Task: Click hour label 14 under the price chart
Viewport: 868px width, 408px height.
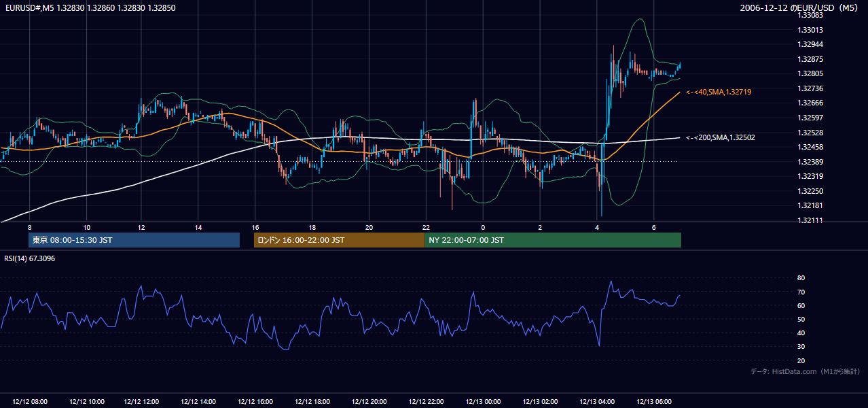Action: point(198,227)
